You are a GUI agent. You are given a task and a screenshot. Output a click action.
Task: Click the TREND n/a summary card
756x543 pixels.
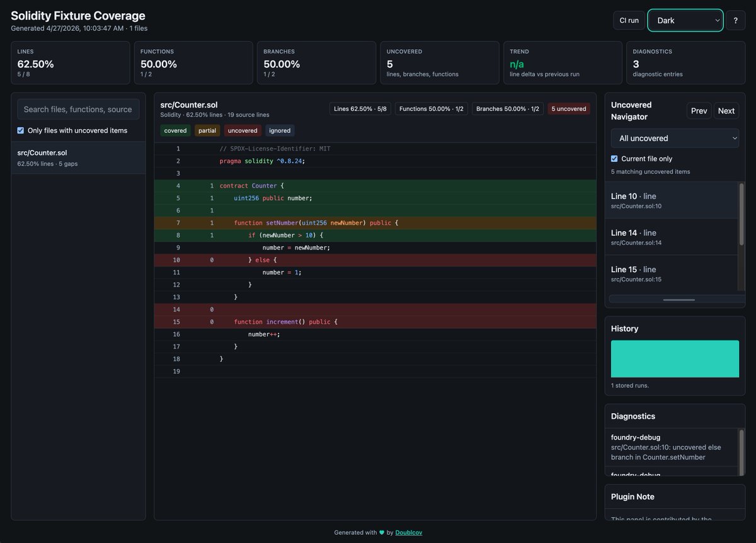pyautogui.click(x=563, y=62)
